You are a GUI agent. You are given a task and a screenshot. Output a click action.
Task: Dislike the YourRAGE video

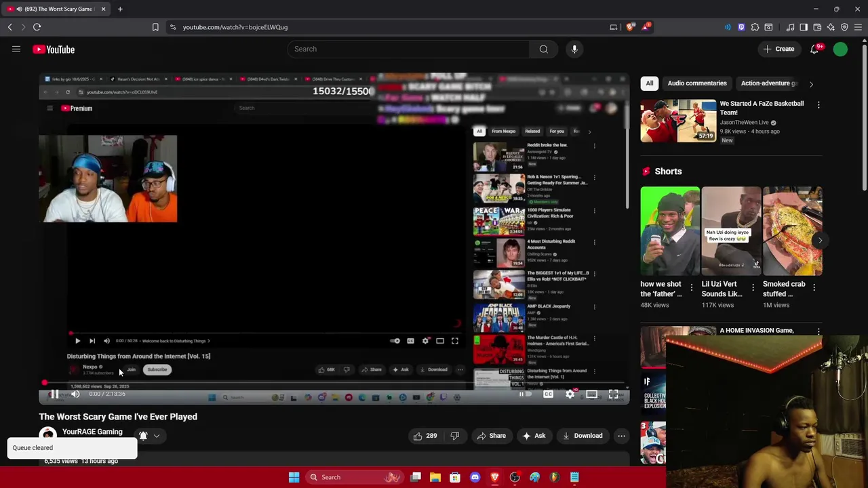coord(455,436)
